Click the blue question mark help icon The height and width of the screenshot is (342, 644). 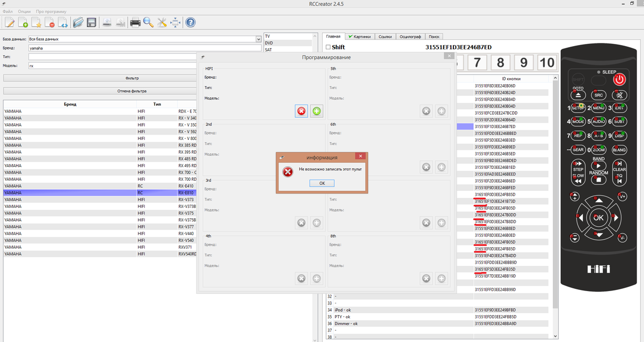coord(190,23)
